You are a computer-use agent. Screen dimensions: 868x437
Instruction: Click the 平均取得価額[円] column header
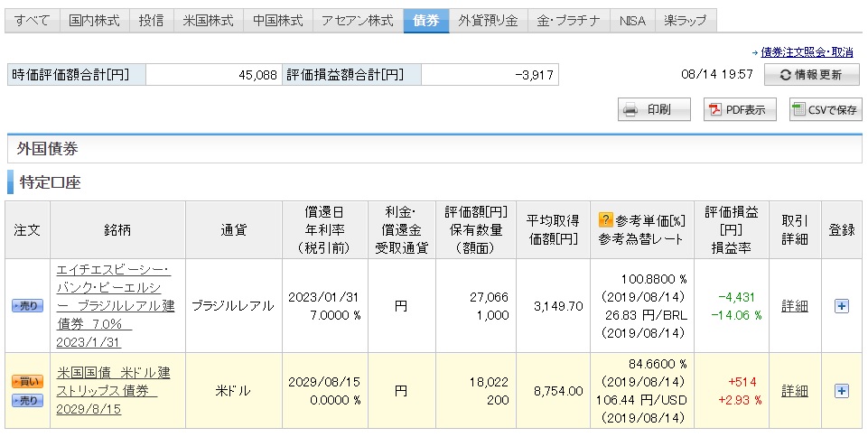coord(553,229)
